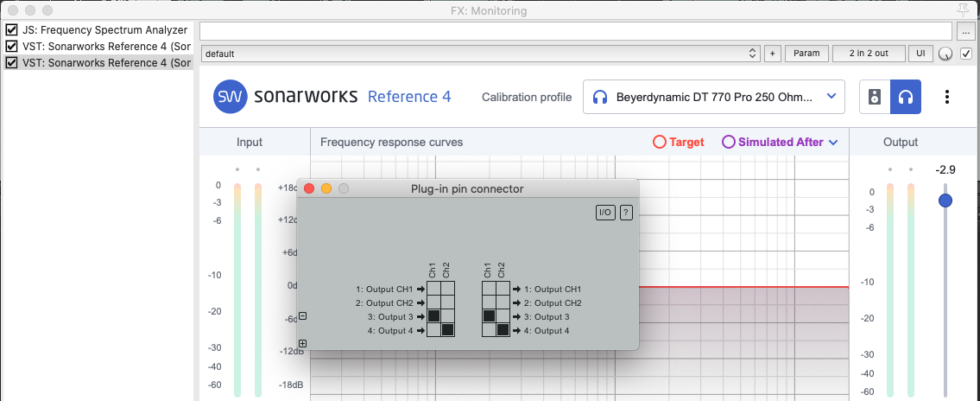
Task: Click the 2 in 2 out button
Action: pos(869,54)
